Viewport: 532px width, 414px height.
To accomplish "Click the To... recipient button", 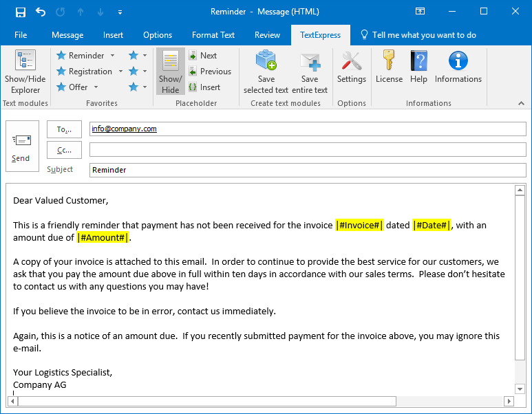I will (x=64, y=129).
